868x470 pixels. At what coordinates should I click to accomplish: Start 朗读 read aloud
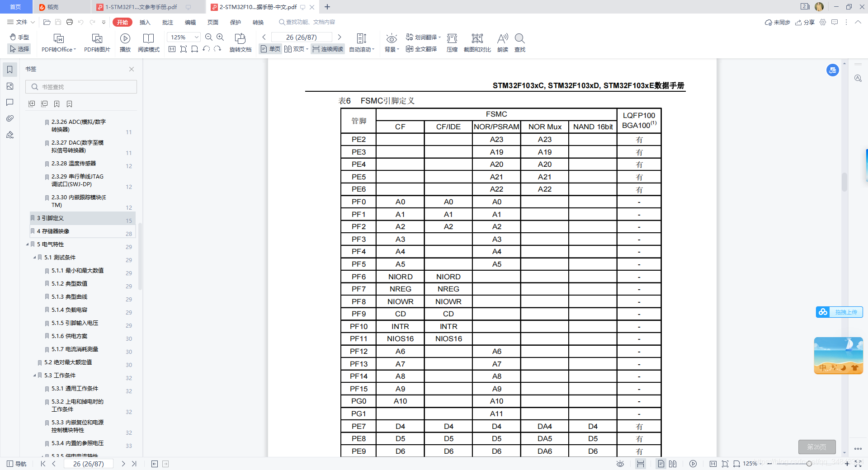pyautogui.click(x=503, y=43)
